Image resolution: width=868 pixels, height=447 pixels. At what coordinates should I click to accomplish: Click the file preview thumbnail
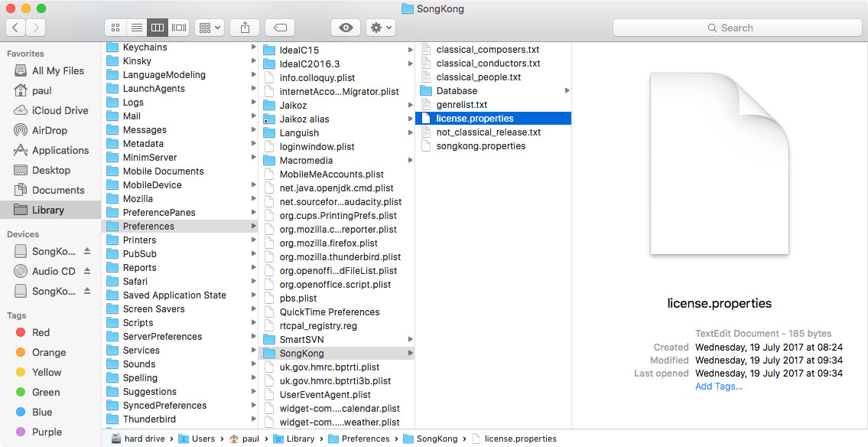(720, 164)
